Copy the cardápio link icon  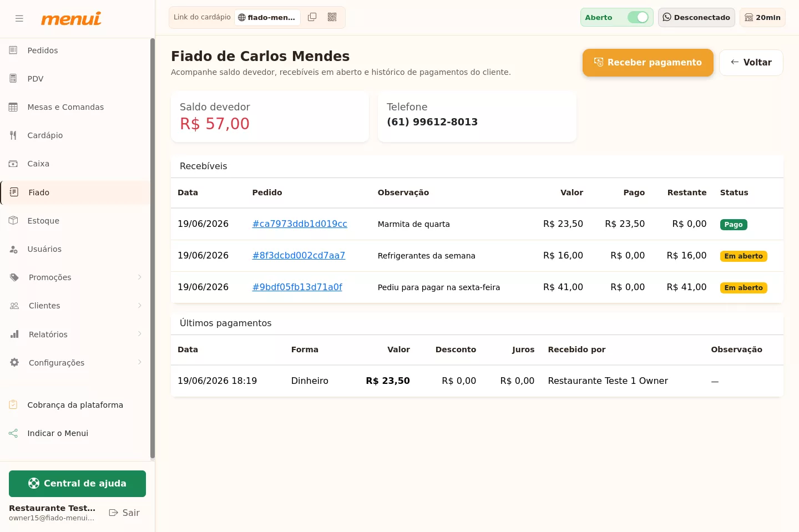(x=312, y=17)
